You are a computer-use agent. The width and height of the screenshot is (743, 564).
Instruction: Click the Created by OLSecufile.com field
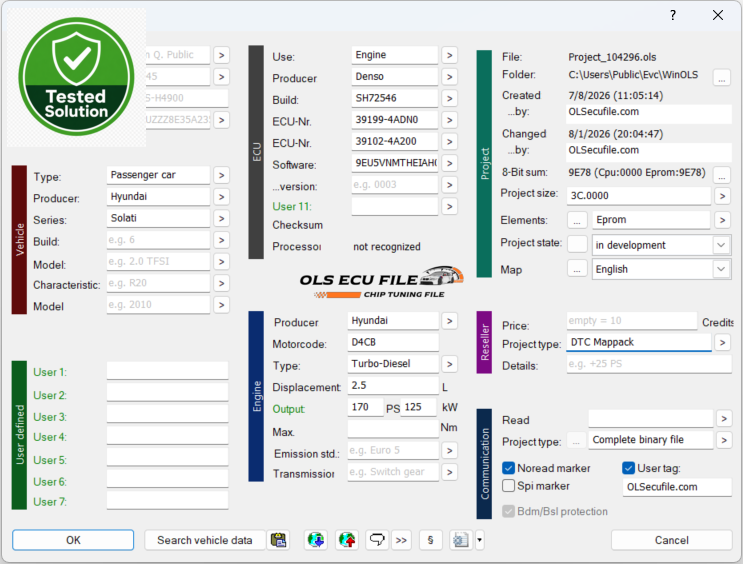click(649, 112)
